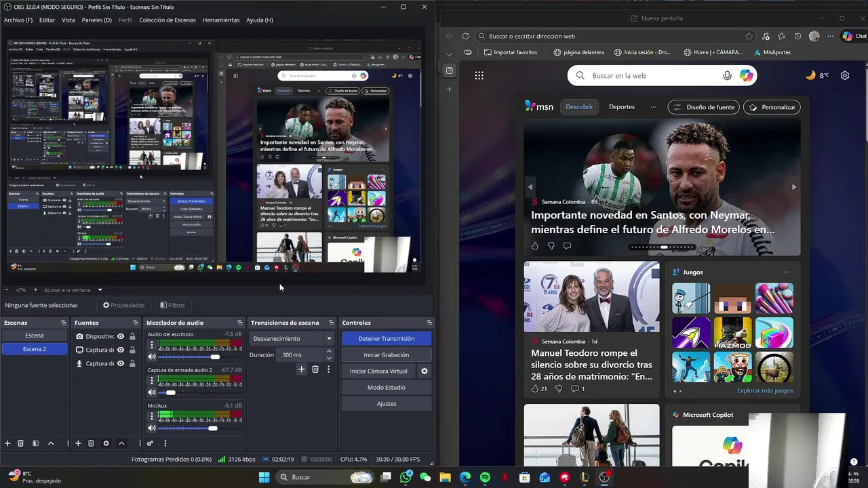The image size is (868, 488).
Task: Open the Archivo (F) menu
Action: point(18,20)
